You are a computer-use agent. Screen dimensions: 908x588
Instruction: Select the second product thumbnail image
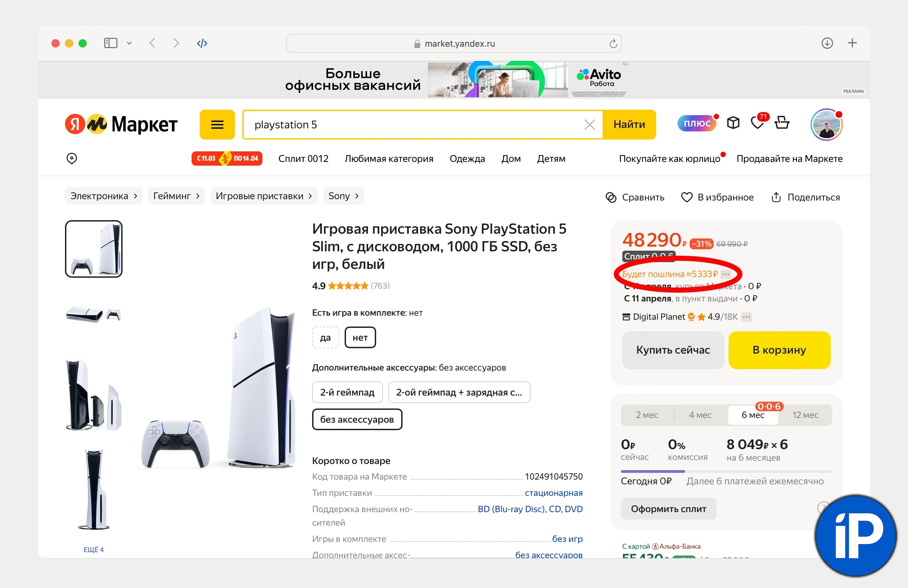click(x=93, y=314)
